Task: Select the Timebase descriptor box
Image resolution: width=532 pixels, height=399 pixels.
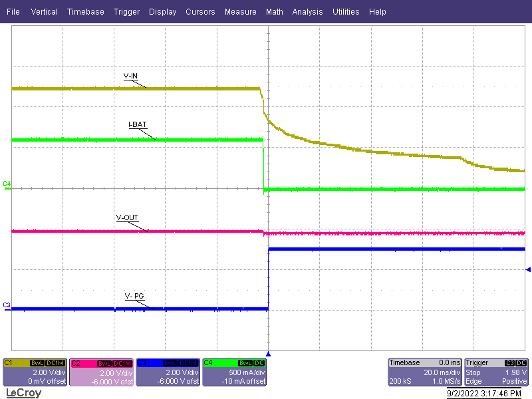Action: tap(424, 372)
